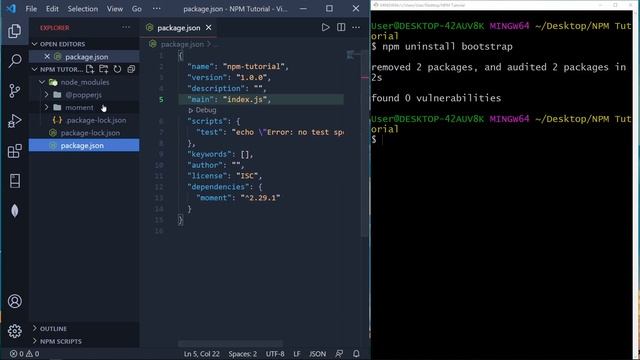Open the Selection menu
This screenshot has height=360, width=640.
82,9
